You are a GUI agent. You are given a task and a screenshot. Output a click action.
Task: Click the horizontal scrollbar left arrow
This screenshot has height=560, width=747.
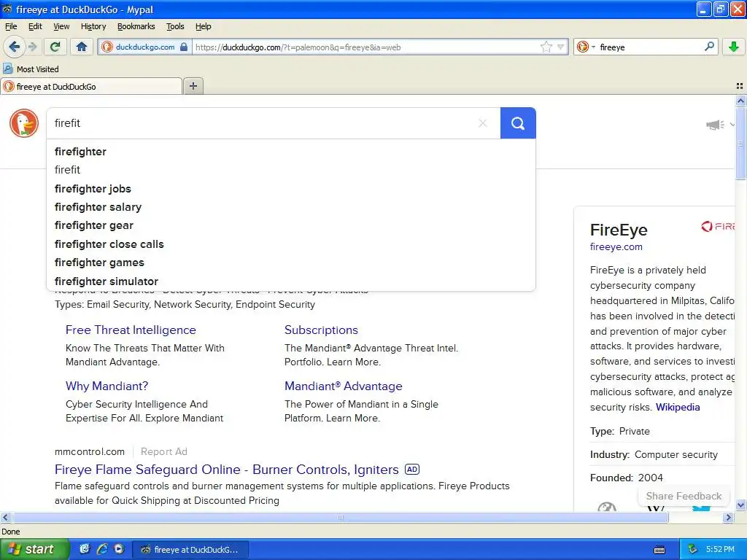coord(5,517)
